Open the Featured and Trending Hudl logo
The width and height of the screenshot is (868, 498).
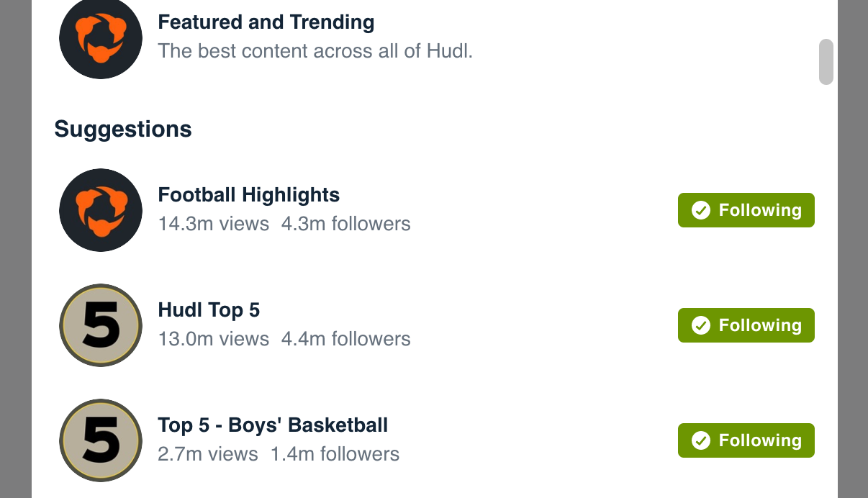pyautogui.click(x=101, y=37)
